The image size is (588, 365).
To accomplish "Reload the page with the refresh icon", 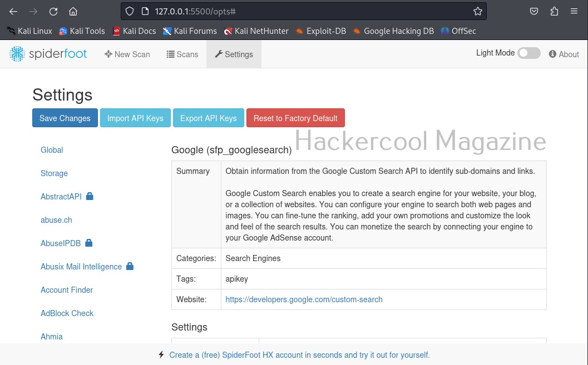I will 53,12.
